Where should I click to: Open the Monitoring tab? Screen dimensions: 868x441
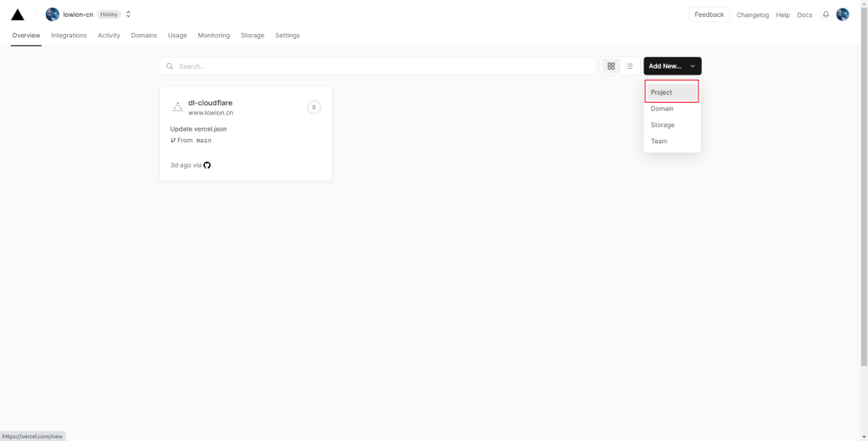coord(214,36)
